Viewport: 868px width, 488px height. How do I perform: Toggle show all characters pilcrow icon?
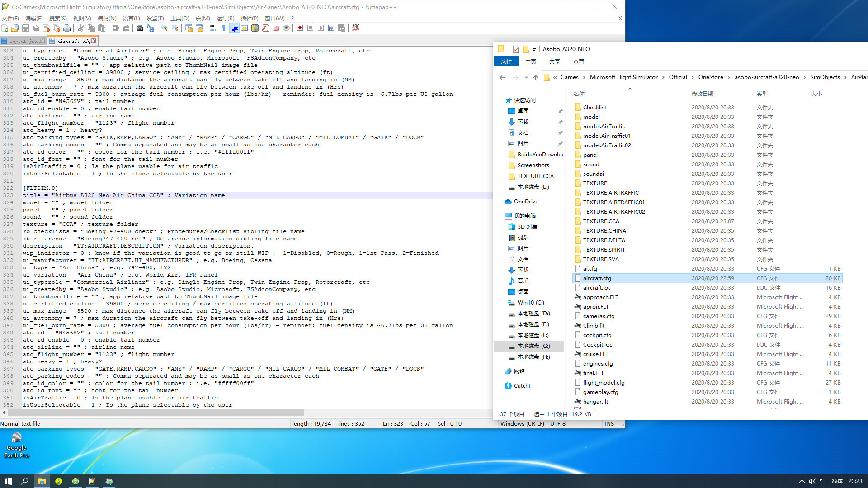point(223,28)
